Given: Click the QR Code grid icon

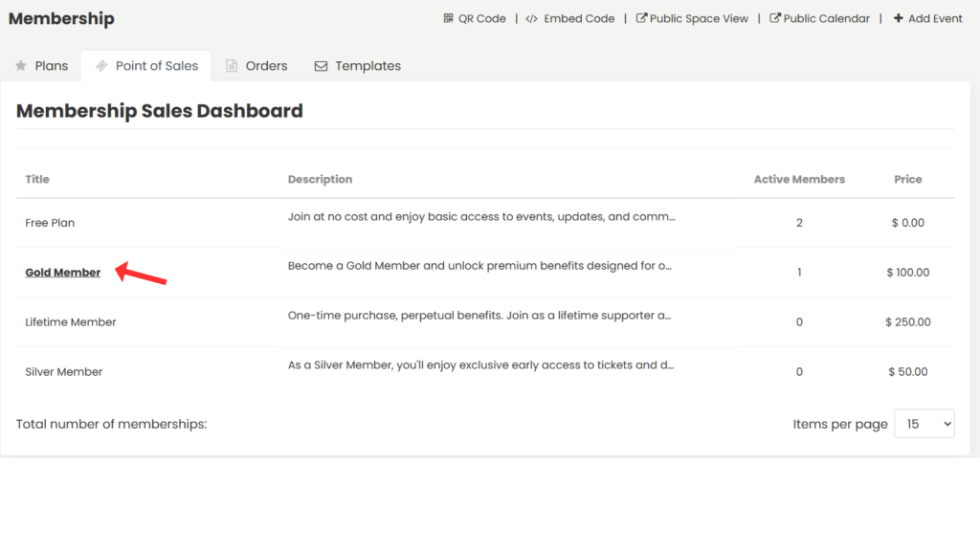Looking at the screenshot, I should coord(448,18).
